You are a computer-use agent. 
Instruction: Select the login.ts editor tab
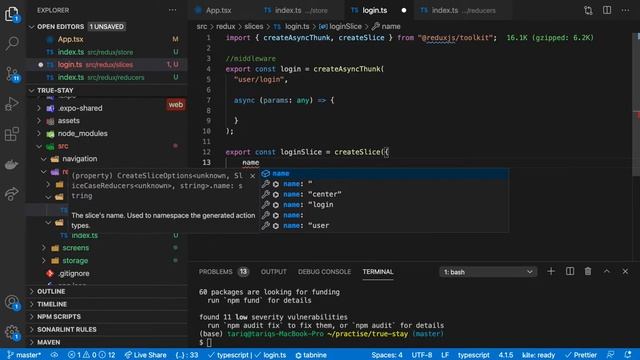(379, 10)
